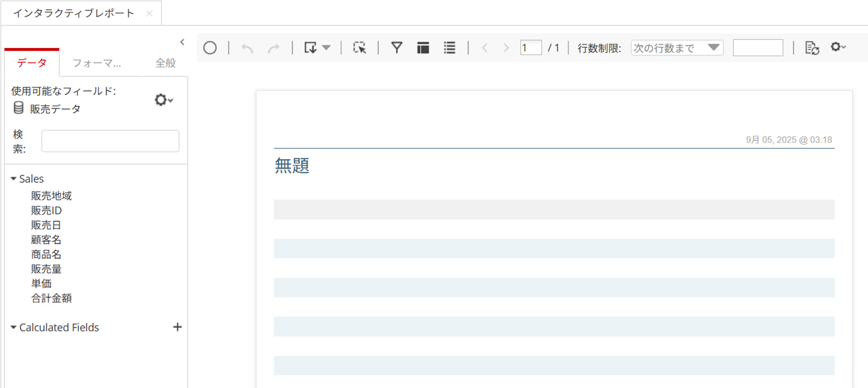This screenshot has width=868, height=388.
Task: Select the インタラクティブレポート tab
Action: coord(74,13)
